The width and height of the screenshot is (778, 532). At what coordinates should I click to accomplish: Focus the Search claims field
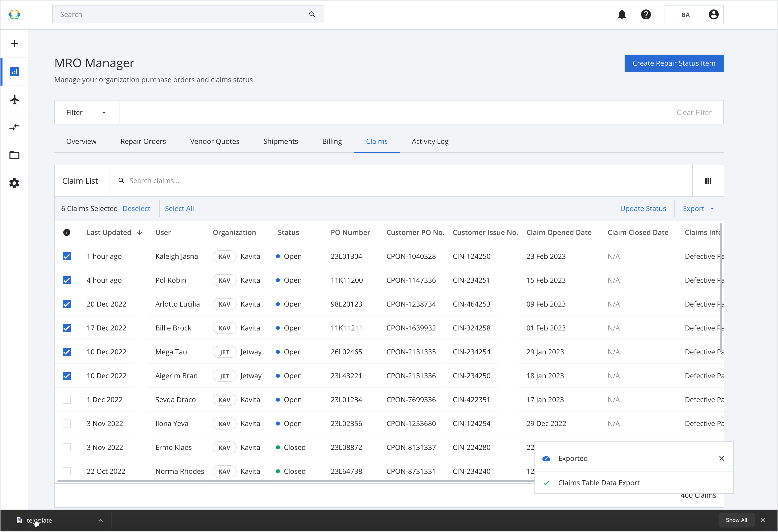[401, 181]
